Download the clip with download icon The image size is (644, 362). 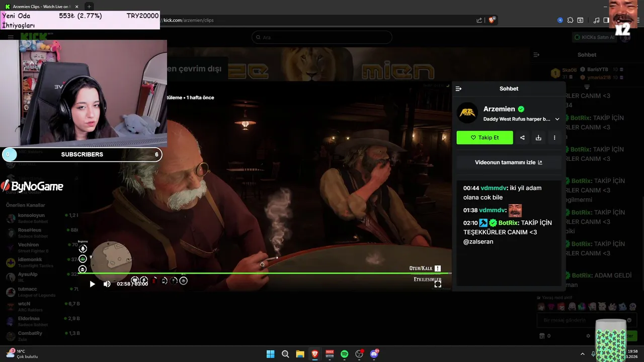(x=538, y=138)
